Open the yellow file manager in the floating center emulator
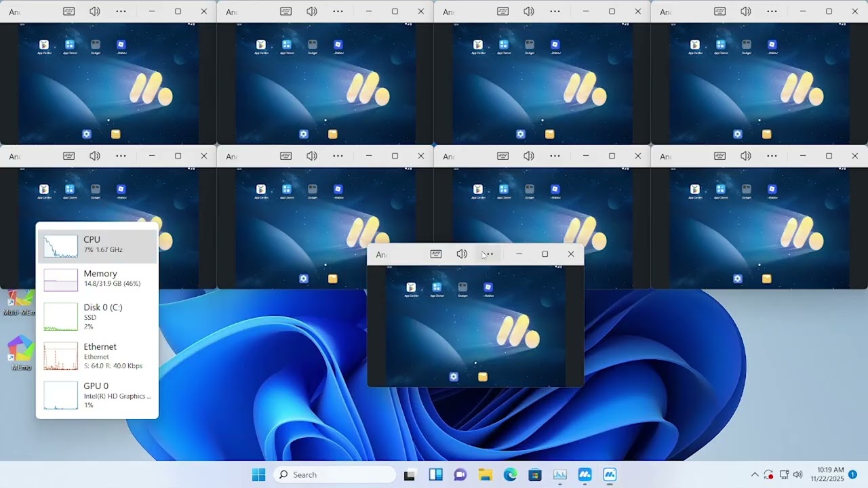The height and width of the screenshot is (488, 868). pos(483,377)
